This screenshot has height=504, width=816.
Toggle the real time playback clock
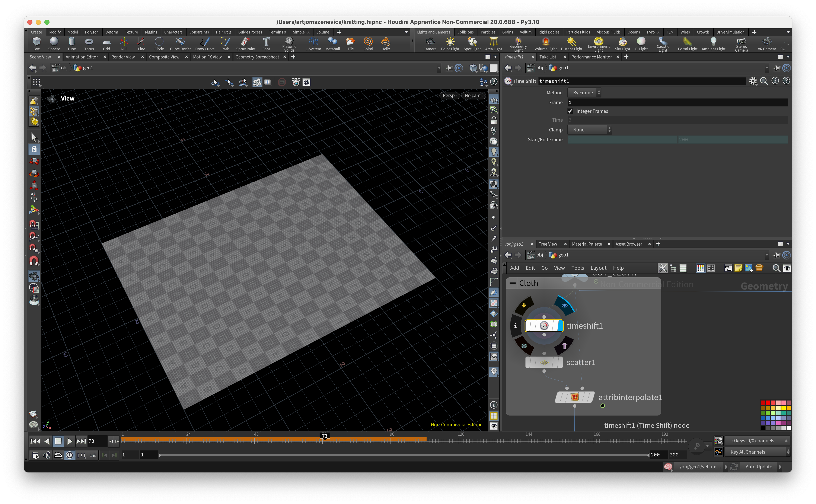69,455
